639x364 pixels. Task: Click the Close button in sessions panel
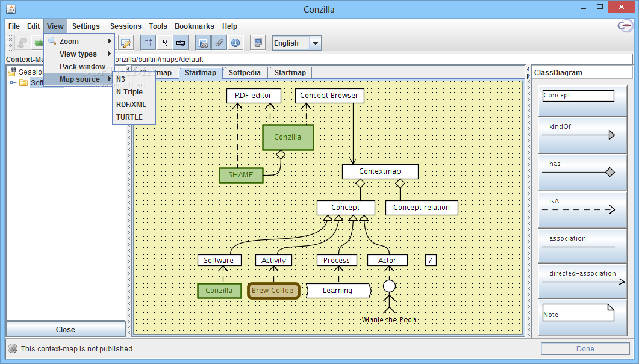[66, 329]
